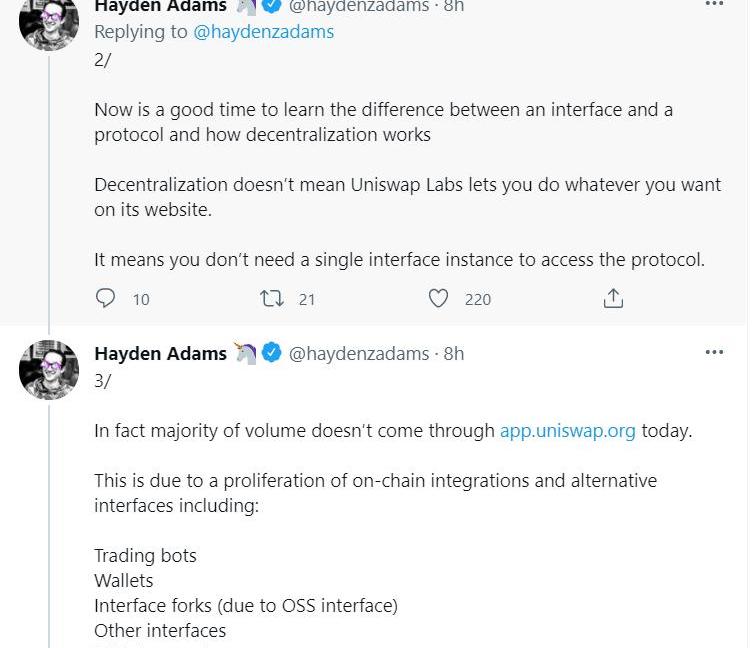Screen dimensions: 753x648
Task: Select the @haydenzadams handle on the "3/" tweet
Action: 359,353
